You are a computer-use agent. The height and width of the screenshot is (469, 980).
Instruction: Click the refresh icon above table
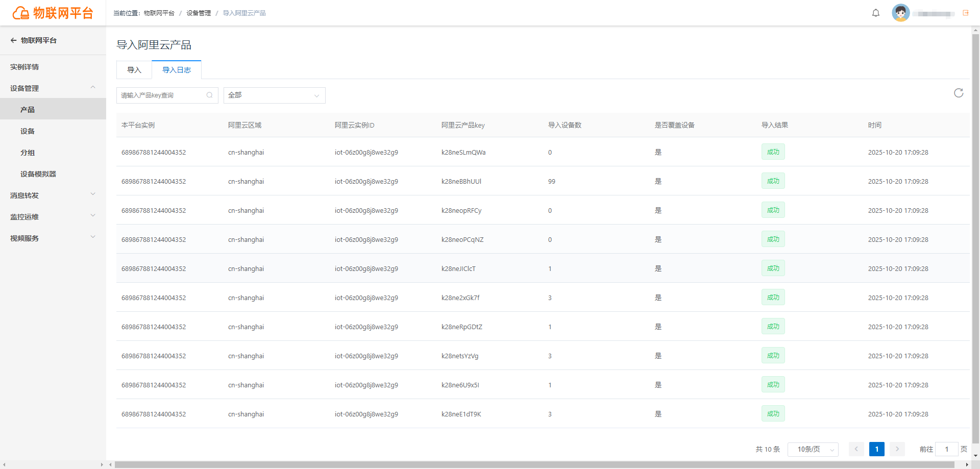959,93
